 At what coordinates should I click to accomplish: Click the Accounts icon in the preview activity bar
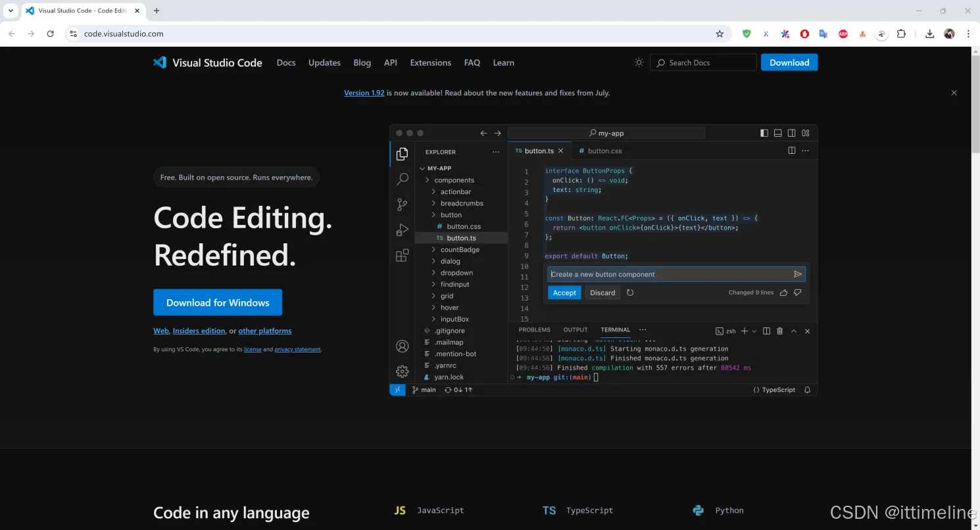pyautogui.click(x=402, y=346)
